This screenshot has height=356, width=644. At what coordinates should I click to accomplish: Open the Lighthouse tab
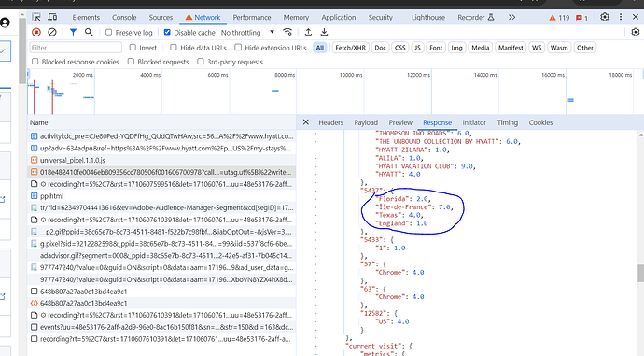(x=428, y=17)
